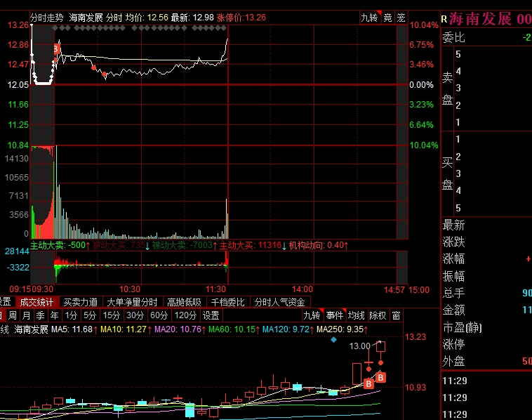This screenshot has width=532, height=420.
Task: Click the 委比 row in the quote panel
Action: pyautogui.click(x=486, y=37)
